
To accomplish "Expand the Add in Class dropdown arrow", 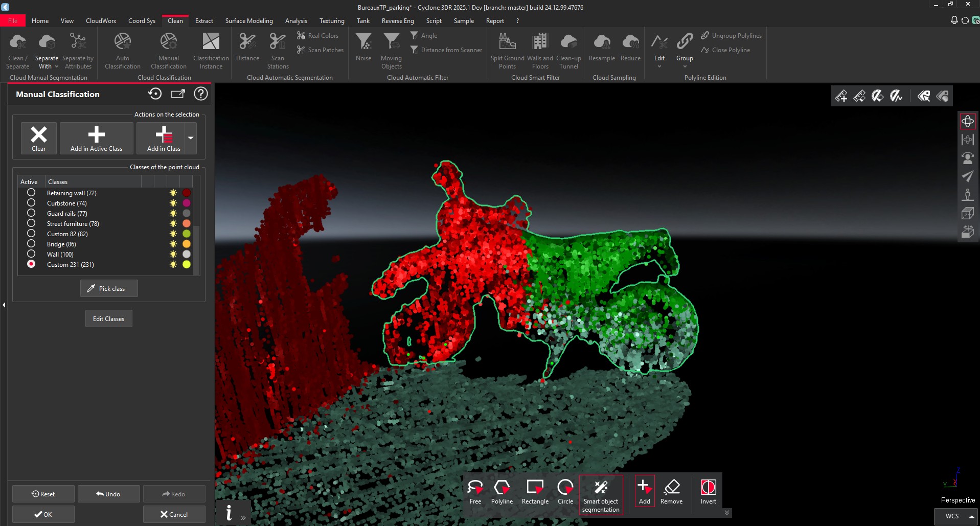I will click(191, 138).
